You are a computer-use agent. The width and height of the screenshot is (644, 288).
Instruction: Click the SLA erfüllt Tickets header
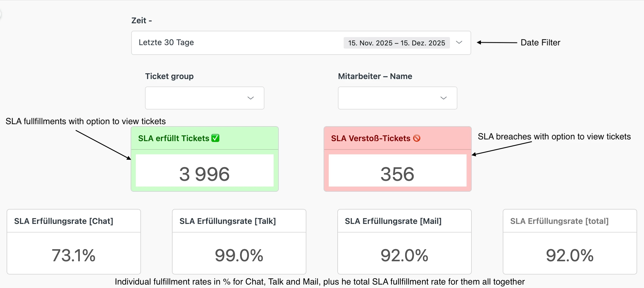click(x=173, y=138)
